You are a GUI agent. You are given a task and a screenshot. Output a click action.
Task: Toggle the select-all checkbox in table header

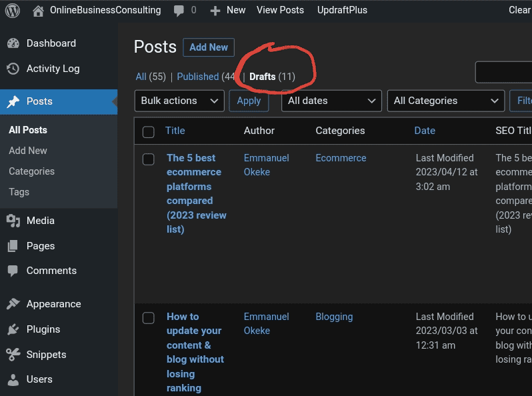coord(149,132)
